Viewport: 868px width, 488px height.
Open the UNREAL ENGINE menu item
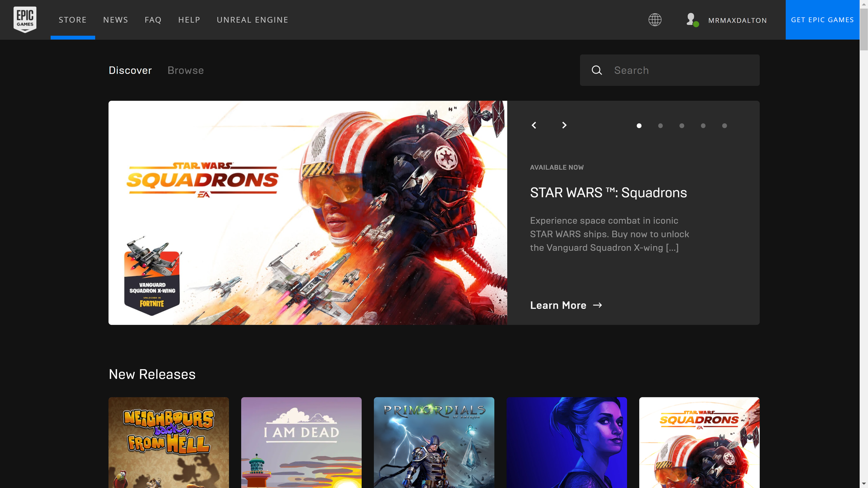(x=252, y=20)
